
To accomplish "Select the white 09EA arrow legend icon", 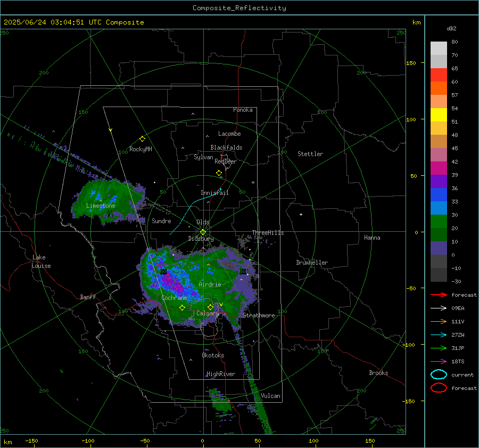I will point(439,308).
